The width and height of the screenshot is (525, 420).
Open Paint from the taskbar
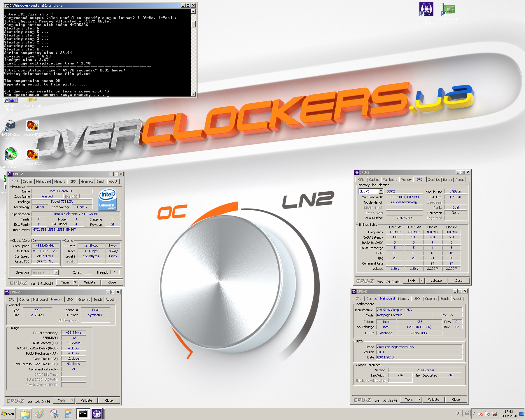40,414
